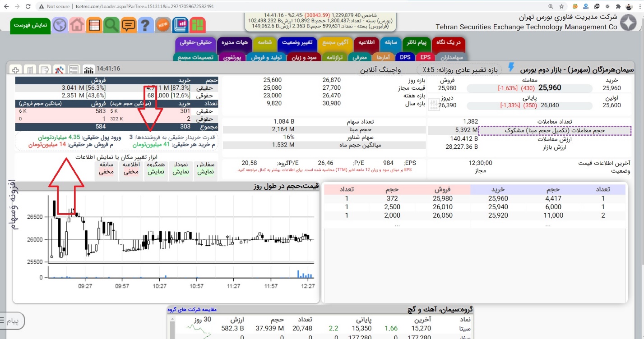
Task: Click the calculator icon in panel header
Action: 30,70
